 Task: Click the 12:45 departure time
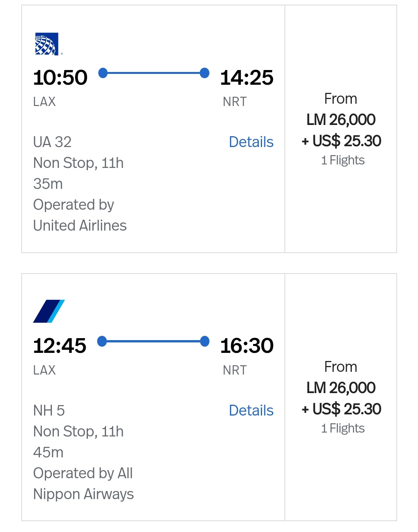click(x=60, y=346)
